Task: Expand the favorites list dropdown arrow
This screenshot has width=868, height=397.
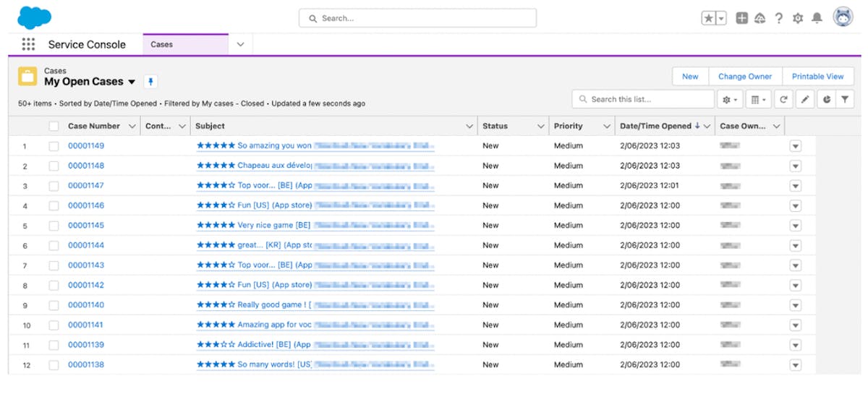Action: [721, 18]
